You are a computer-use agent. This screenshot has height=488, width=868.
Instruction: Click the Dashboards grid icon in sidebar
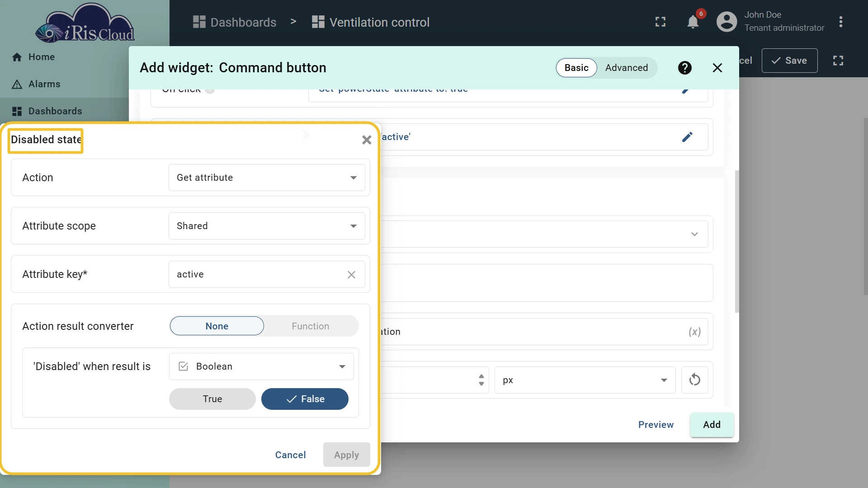[17, 111]
